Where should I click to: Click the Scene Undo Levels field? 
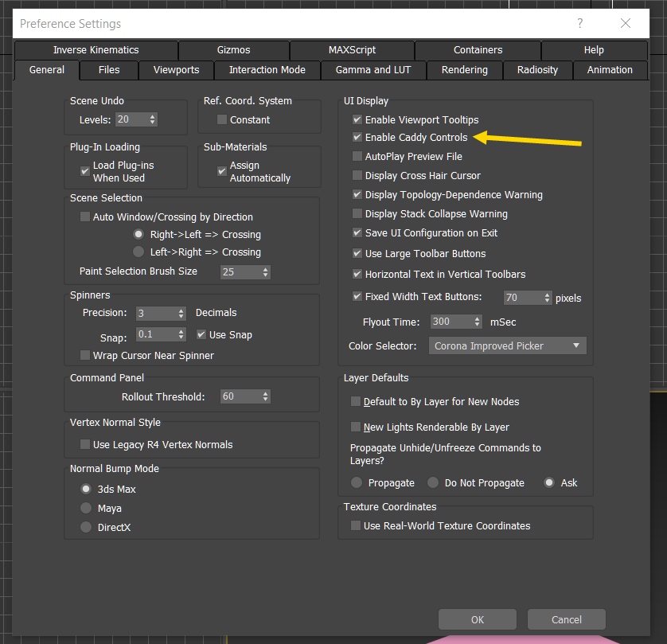coord(131,119)
